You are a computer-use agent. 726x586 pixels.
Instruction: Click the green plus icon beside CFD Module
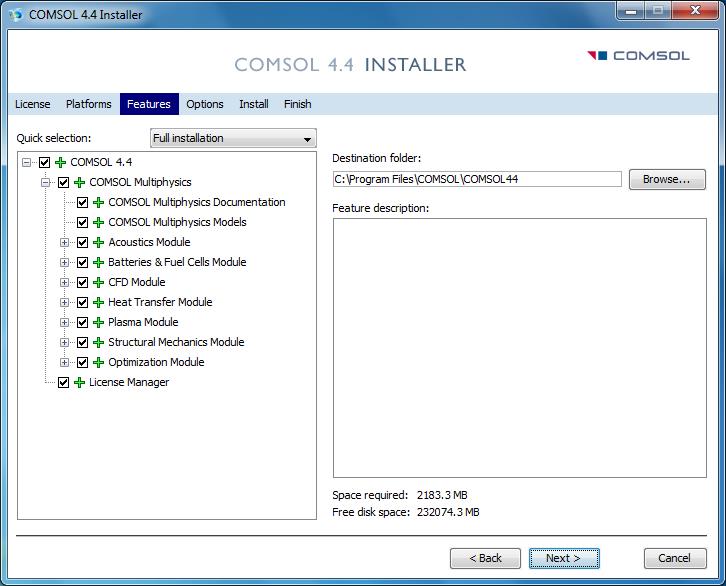(x=98, y=282)
